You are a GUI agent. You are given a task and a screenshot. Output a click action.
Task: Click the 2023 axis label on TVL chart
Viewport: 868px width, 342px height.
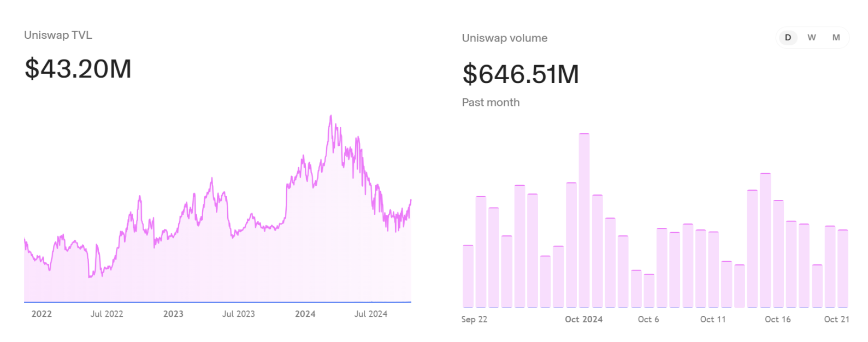(173, 314)
